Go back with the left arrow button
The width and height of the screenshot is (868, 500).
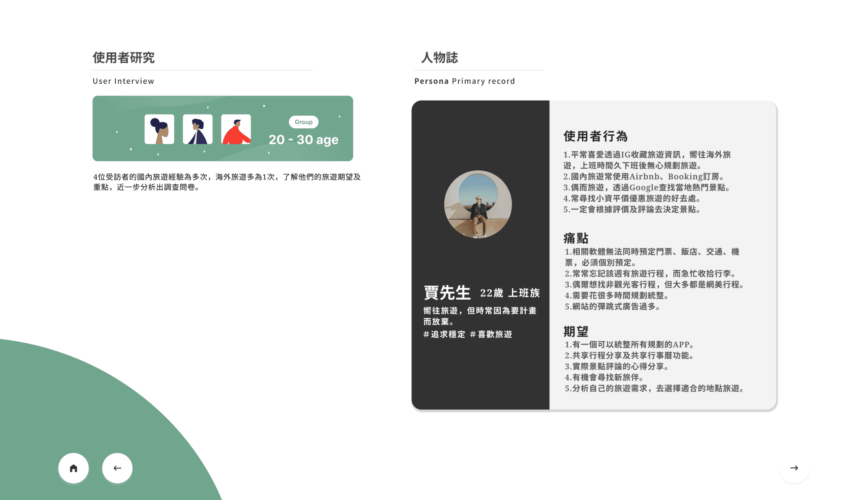pos(117,468)
